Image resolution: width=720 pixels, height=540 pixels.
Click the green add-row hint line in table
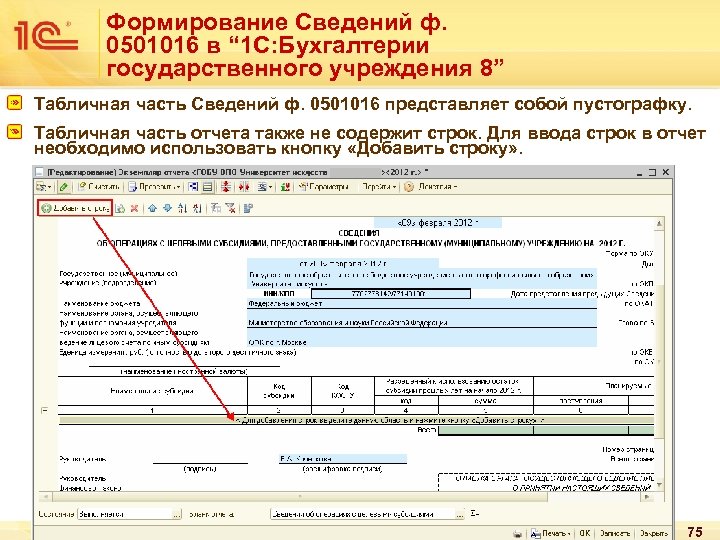[356, 420]
